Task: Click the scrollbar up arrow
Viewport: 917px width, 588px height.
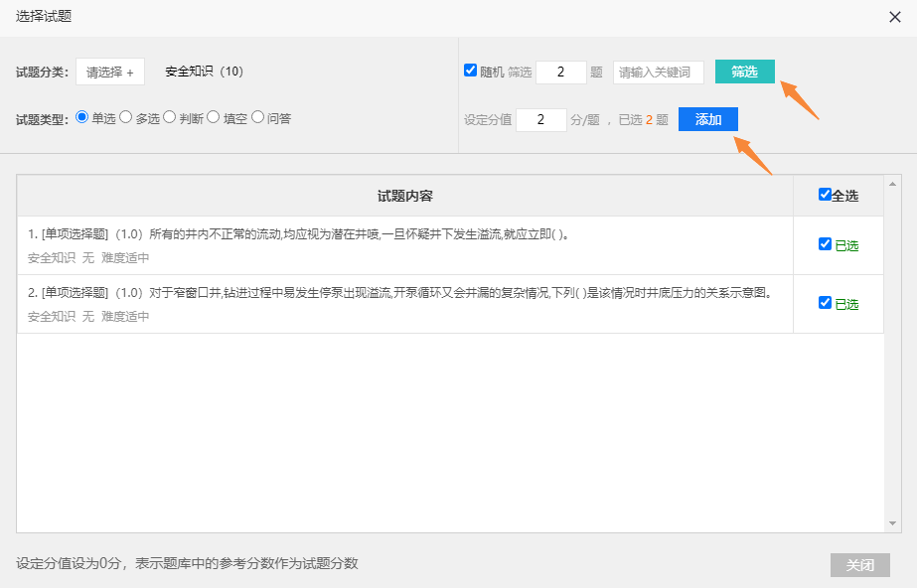Action: pos(892,184)
